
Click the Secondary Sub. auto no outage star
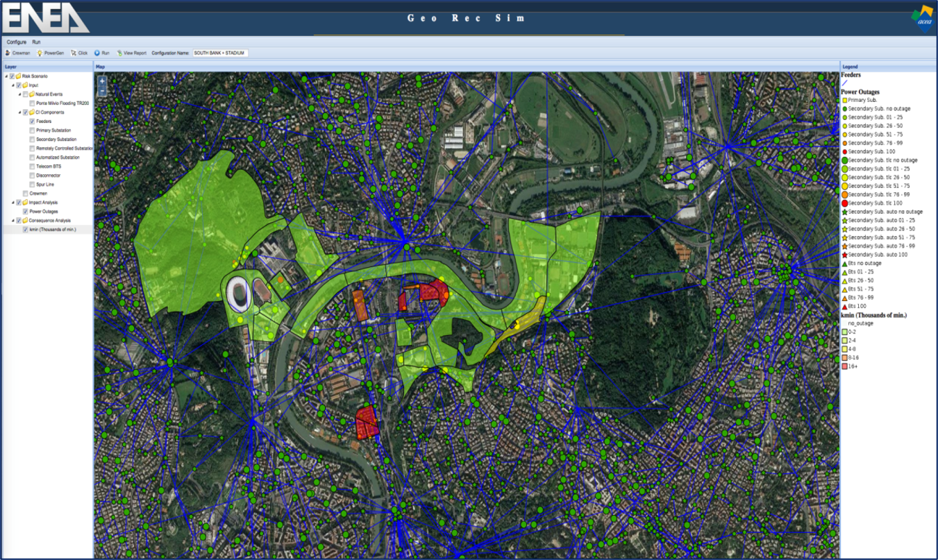pos(845,212)
